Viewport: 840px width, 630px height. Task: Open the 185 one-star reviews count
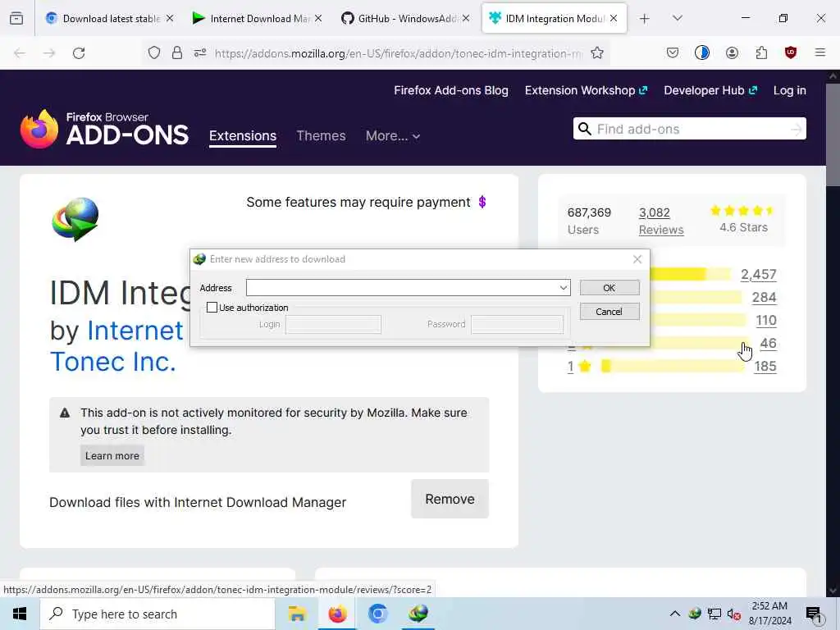point(765,367)
